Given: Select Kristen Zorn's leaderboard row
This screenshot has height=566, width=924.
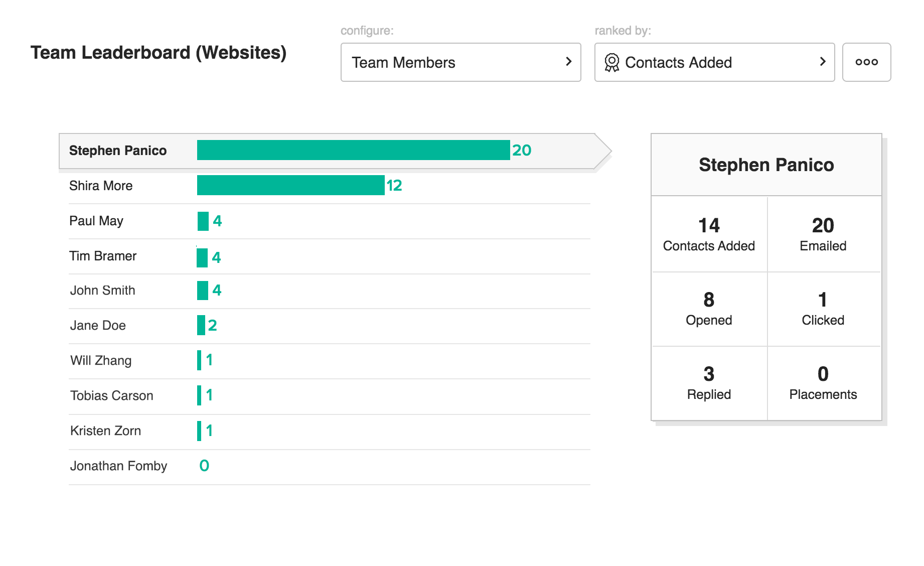Looking at the screenshot, I should 105,431.
